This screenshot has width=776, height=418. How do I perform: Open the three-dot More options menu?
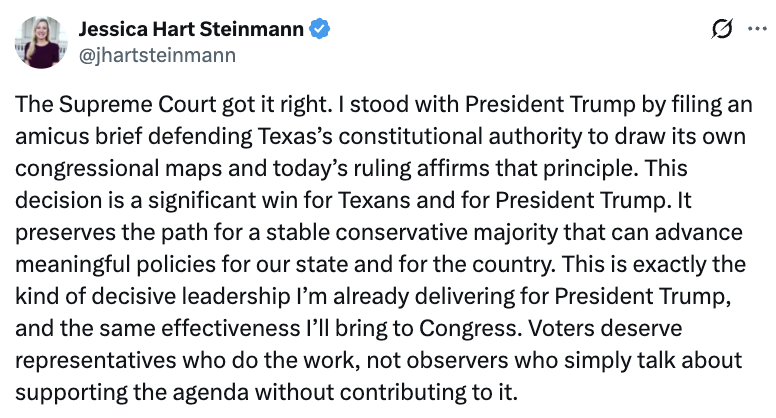coord(755,30)
